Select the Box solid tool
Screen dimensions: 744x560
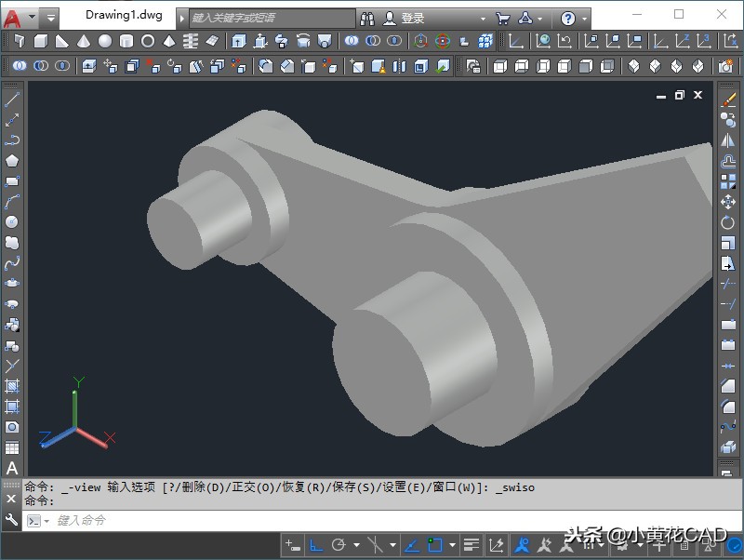coord(41,41)
